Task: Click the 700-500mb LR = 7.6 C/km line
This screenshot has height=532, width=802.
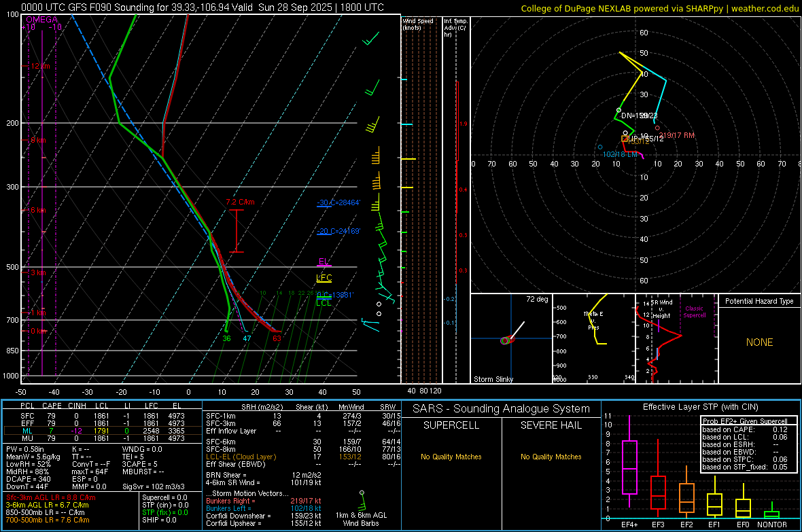Action: pos(48,520)
